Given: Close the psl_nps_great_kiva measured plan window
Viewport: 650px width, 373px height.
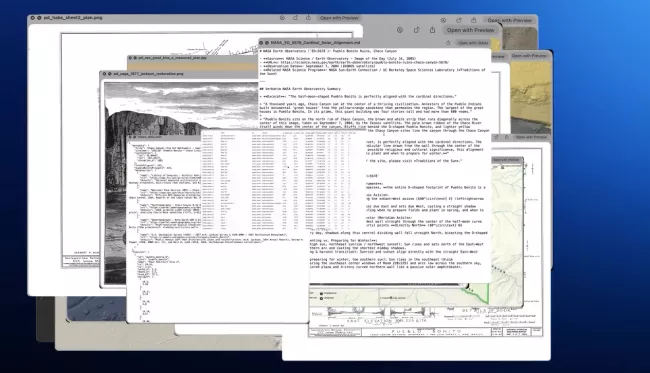Looking at the screenshot, I should pyautogui.click(x=130, y=58).
